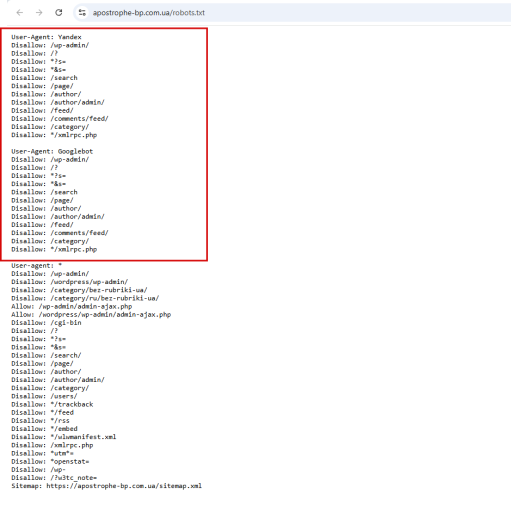Select 'Disallow: /author/admin/' under Googlebot section
This screenshot has height=512, width=511.
(58, 217)
